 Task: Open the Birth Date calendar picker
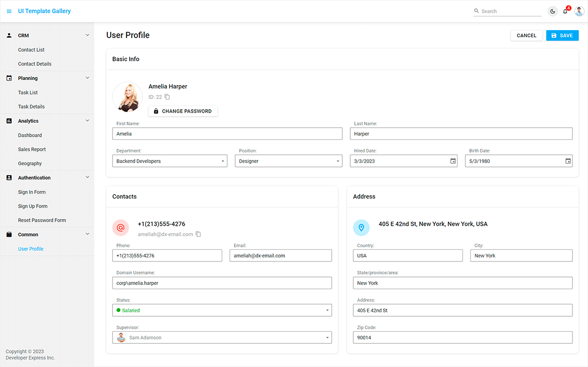568,161
